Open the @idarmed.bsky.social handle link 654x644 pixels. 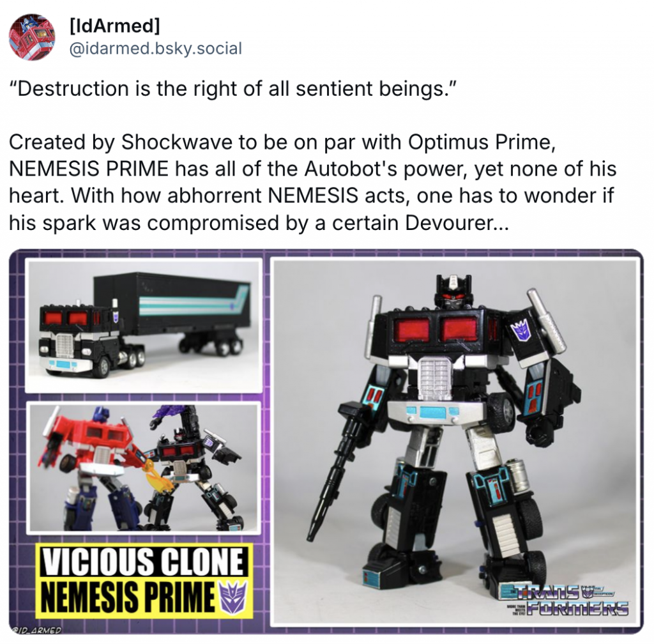(x=155, y=49)
